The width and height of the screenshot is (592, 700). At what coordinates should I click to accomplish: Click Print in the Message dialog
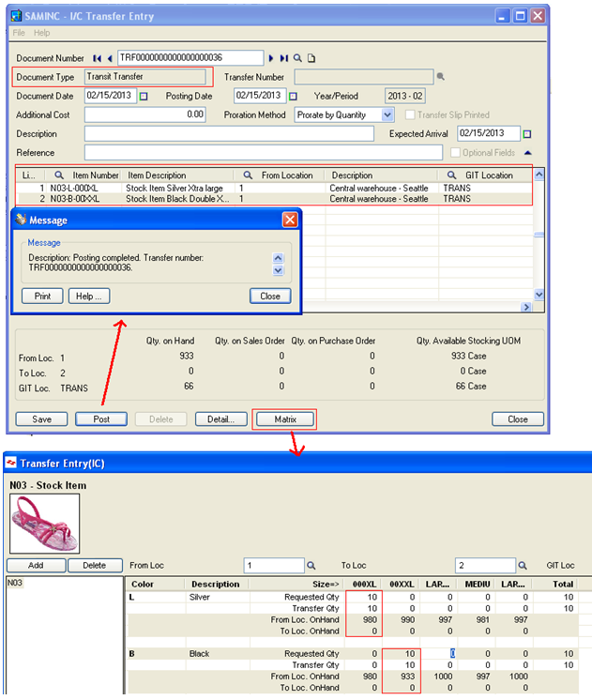coord(42,296)
